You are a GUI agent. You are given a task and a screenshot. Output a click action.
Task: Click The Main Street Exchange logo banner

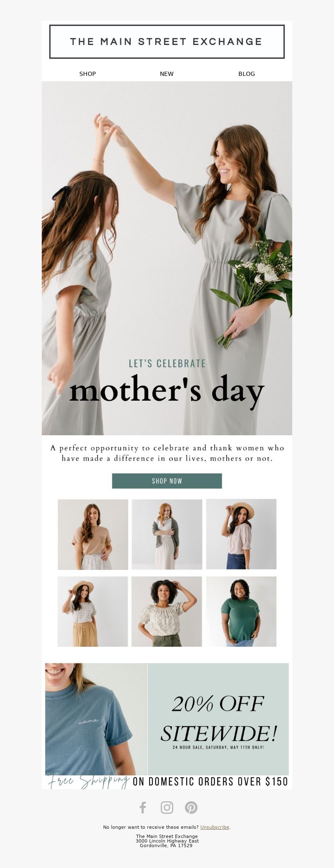point(167,42)
